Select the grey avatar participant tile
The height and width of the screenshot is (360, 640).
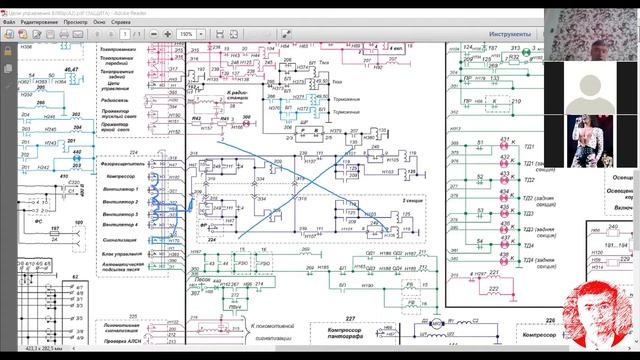click(x=590, y=88)
